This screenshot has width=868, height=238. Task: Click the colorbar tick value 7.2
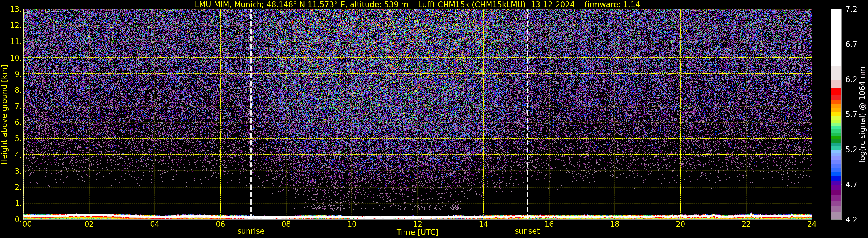point(851,9)
